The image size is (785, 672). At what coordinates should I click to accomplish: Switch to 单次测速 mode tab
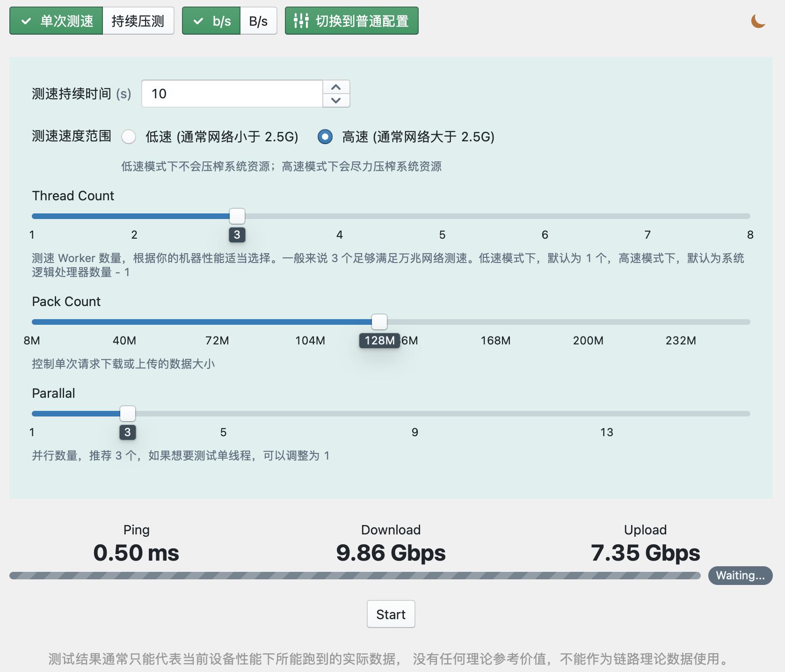(66, 21)
